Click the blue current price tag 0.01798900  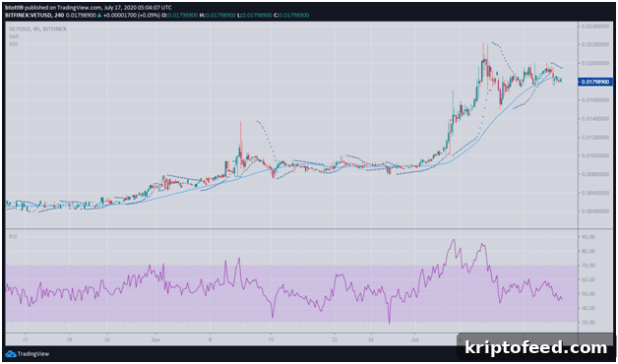point(595,82)
